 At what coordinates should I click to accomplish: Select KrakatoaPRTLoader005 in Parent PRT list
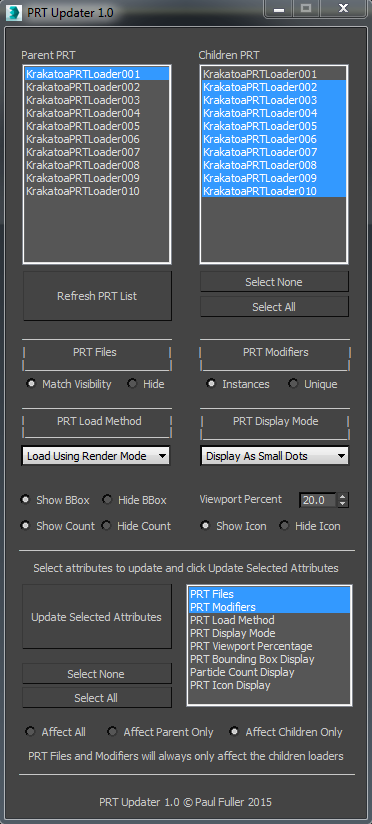click(x=97, y=126)
